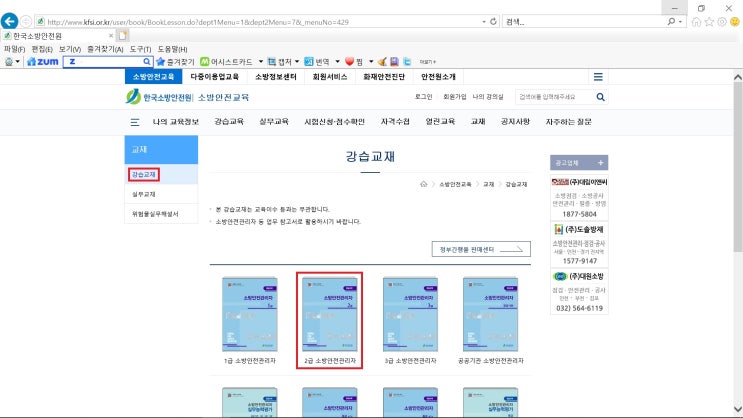Open the hamburger menu at the top right of site
The image size is (743, 418).
click(x=598, y=77)
